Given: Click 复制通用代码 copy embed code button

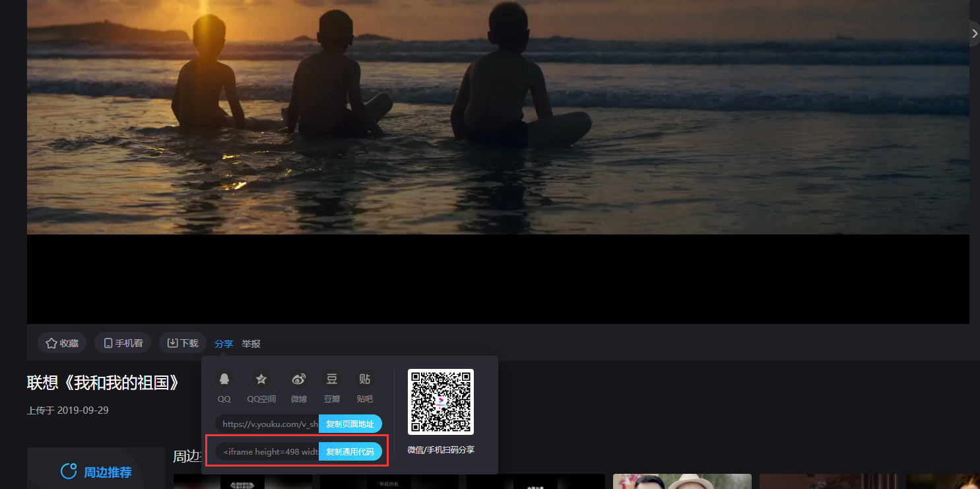Looking at the screenshot, I should [x=350, y=452].
